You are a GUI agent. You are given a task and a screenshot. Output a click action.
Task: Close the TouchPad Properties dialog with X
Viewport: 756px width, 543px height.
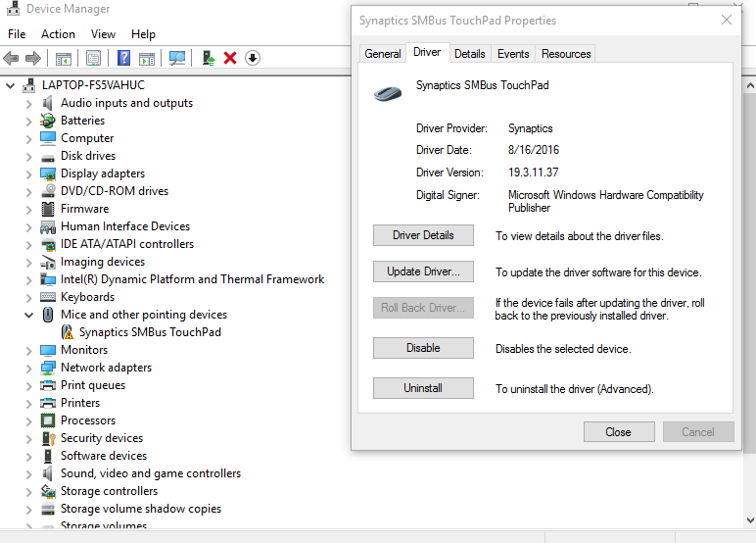[x=726, y=20]
